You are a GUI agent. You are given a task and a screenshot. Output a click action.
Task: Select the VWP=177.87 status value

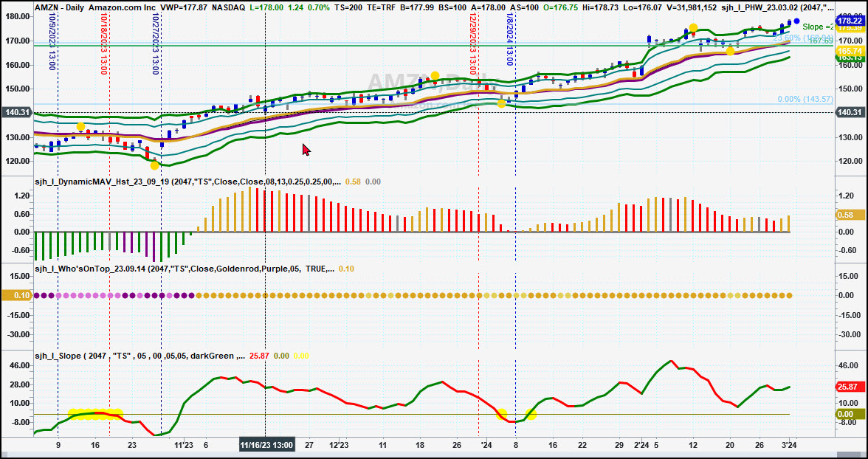(x=183, y=8)
